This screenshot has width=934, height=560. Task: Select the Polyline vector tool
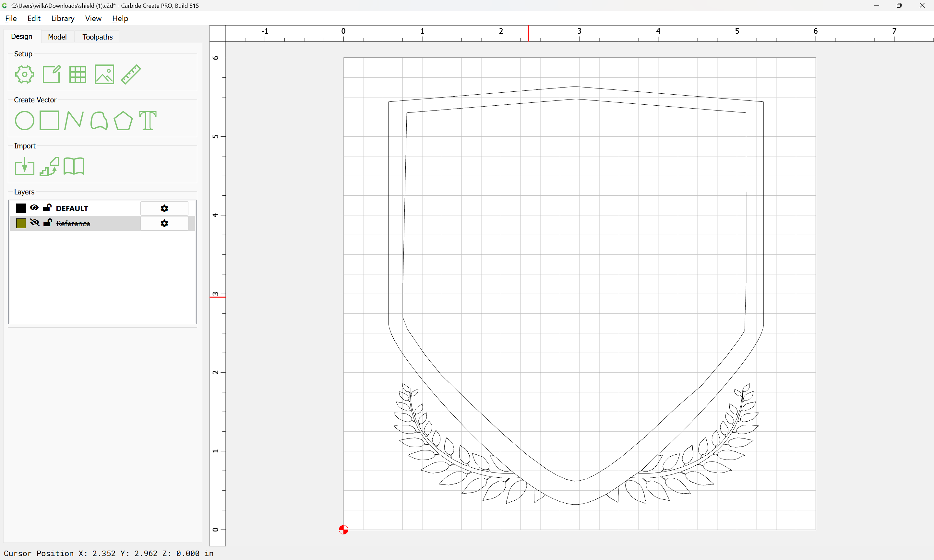pos(74,120)
